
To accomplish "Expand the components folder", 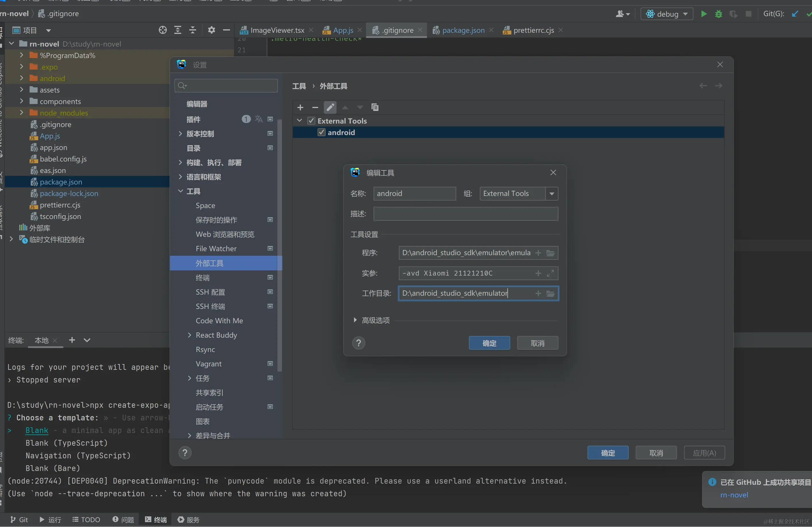I will [x=22, y=101].
